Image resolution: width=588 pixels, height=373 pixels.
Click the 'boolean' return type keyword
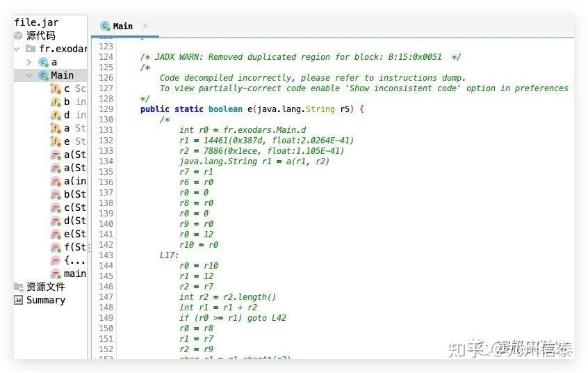[x=225, y=109]
